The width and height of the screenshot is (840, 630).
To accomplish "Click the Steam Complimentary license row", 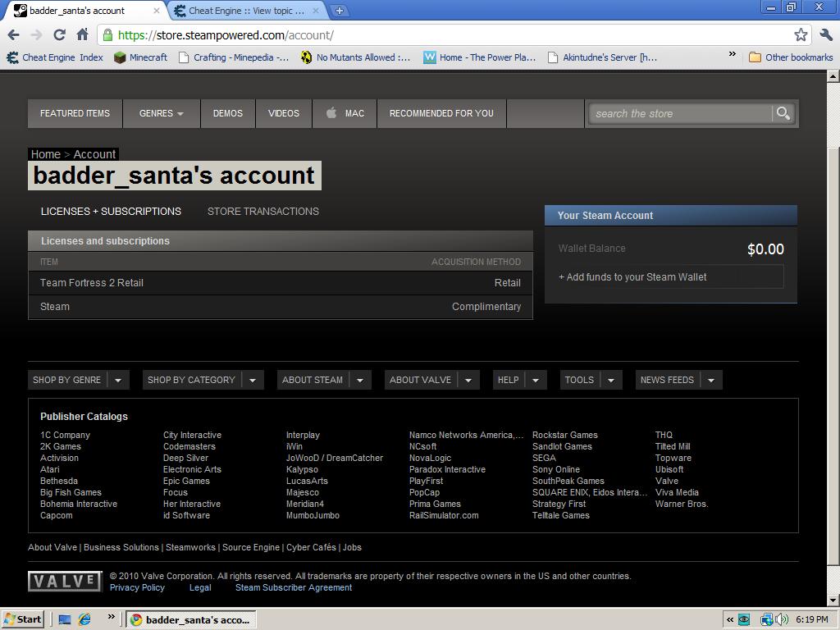I will [x=281, y=307].
